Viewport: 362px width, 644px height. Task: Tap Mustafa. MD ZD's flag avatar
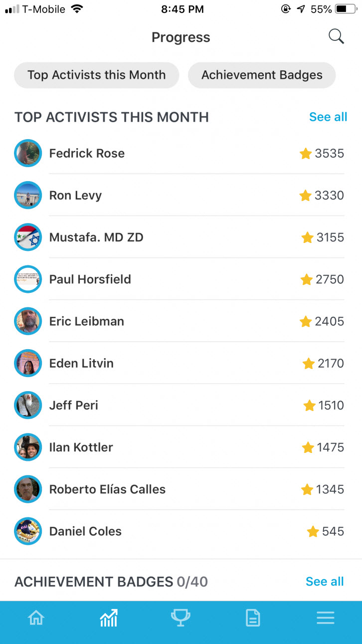pyautogui.click(x=28, y=237)
